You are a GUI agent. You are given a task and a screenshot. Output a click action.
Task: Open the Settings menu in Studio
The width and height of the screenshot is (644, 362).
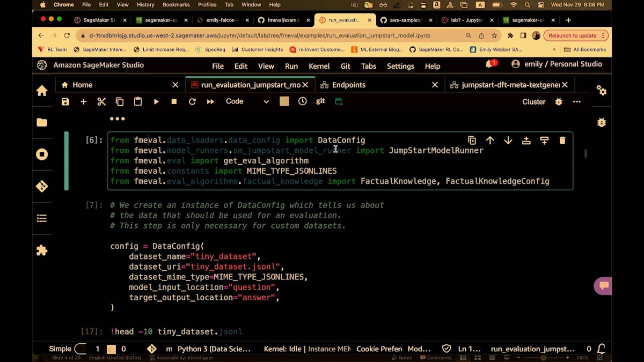pyautogui.click(x=400, y=66)
